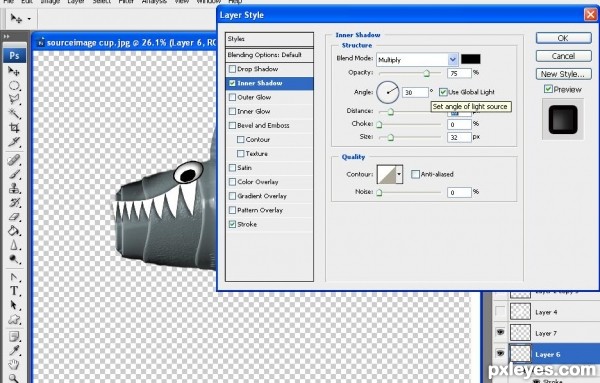This screenshot has height=383, width=600.
Task: Click the Size value field showing 32
Action: click(459, 137)
